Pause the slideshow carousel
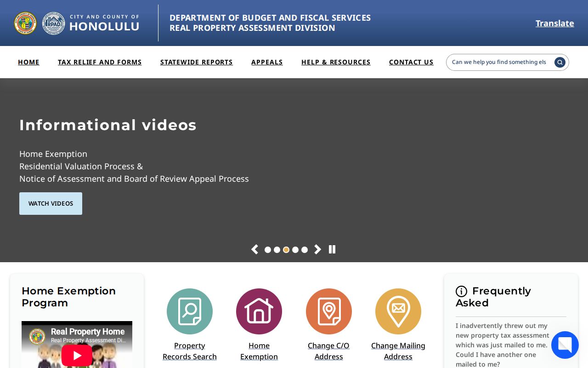The height and width of the screenshot is (368, 588). pyautogui.click(x=332, y=249)
